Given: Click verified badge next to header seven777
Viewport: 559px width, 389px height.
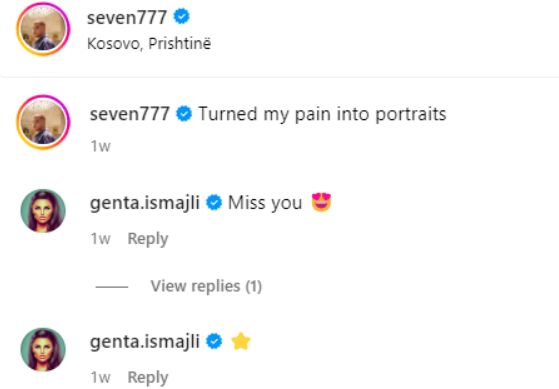Looking at the screenshot, I should 181,17.
